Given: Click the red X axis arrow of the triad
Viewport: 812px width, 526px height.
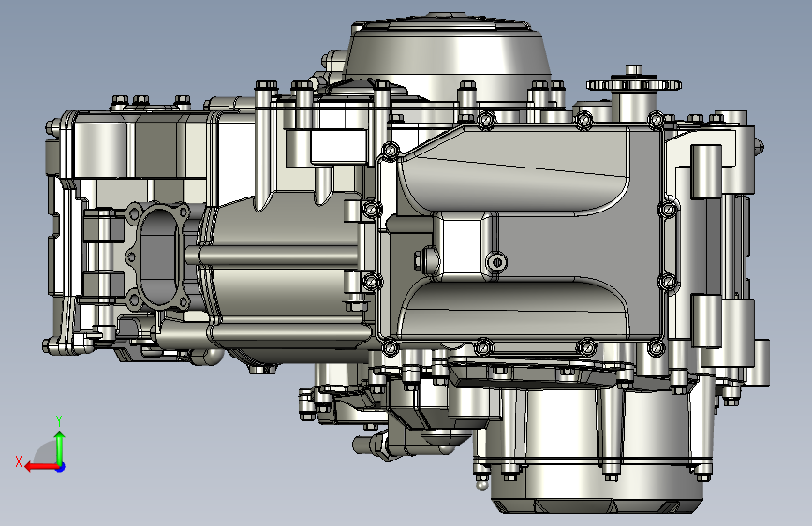Looking at the screenshot, I should (41, 467).
